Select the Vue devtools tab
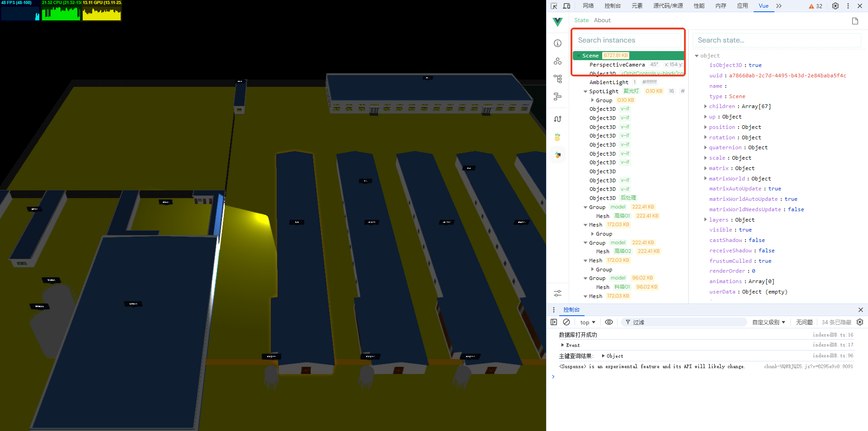The height and width of the screenshot is (431, 868). pos(764,6)
